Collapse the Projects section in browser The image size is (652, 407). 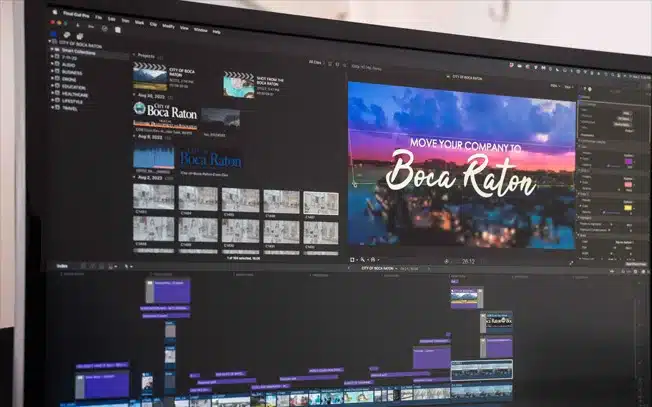(x=134, y=54)
